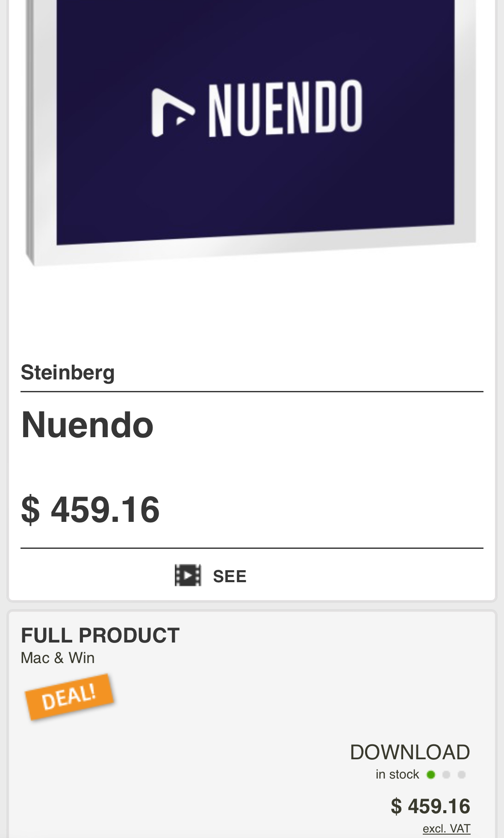The image size is (504, 838).
Task: Click the orange DEAL! badge
Action: tap(70, 697)
